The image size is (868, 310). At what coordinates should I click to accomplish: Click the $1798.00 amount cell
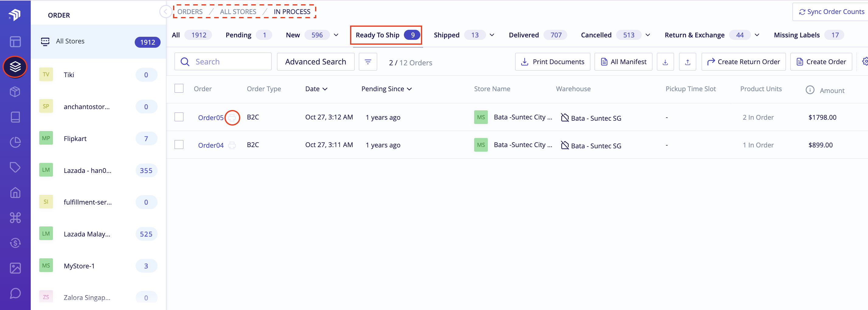(x=822, y=118)
